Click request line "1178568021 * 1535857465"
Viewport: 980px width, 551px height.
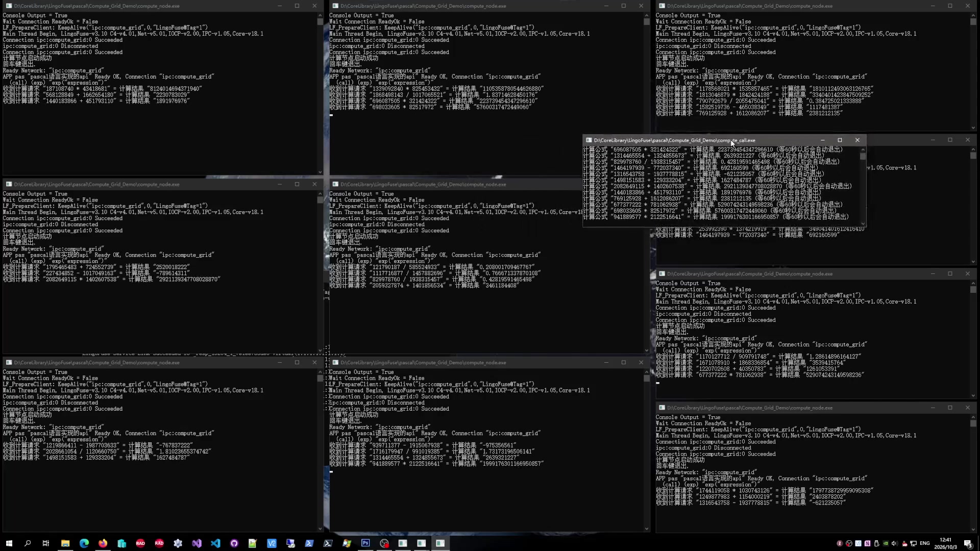pos(765,89)
